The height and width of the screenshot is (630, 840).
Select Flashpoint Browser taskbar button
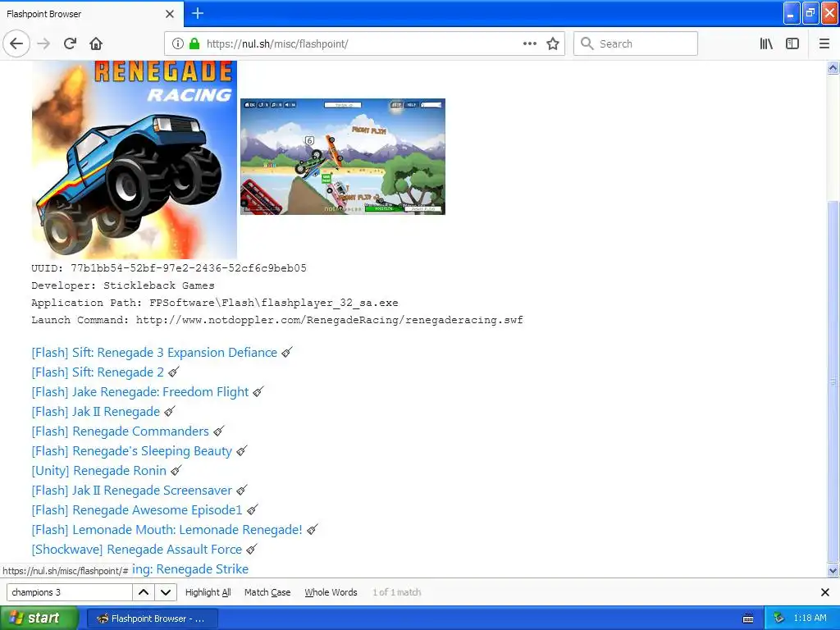(x=152, y=619)
